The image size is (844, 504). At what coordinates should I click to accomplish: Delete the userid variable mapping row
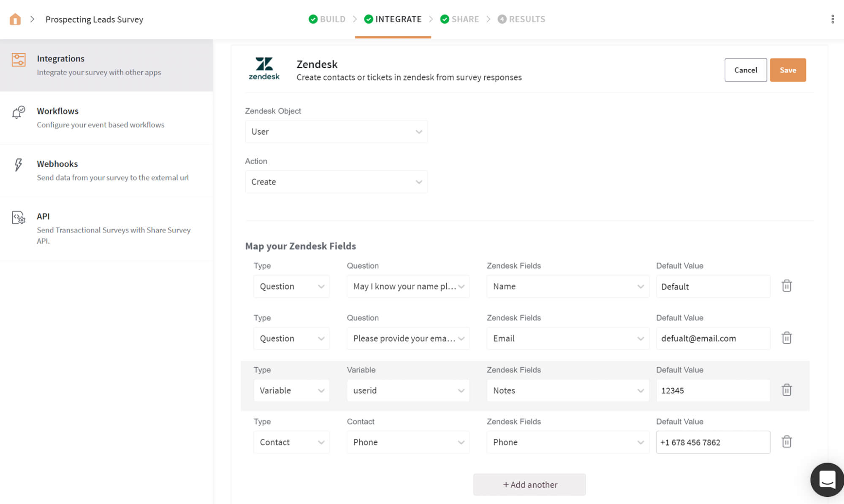786,390
